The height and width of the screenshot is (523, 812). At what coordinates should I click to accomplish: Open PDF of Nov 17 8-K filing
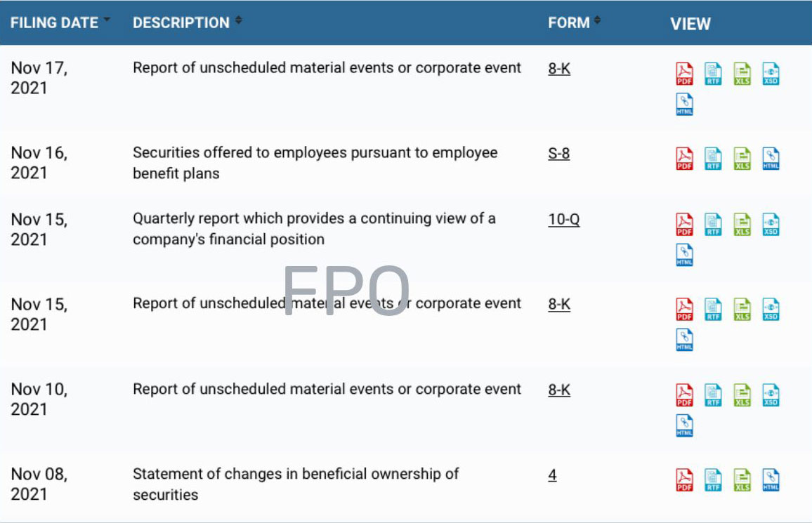point(684,74)
